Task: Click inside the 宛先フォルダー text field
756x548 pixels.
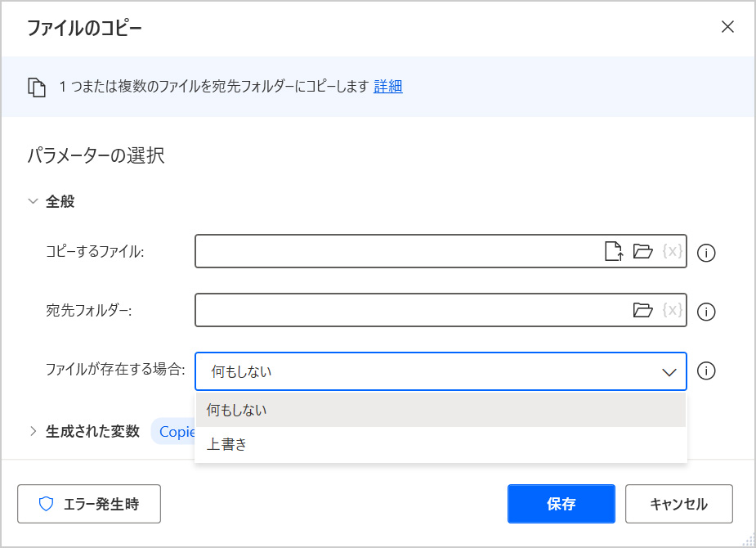Action: pos(409,311)
